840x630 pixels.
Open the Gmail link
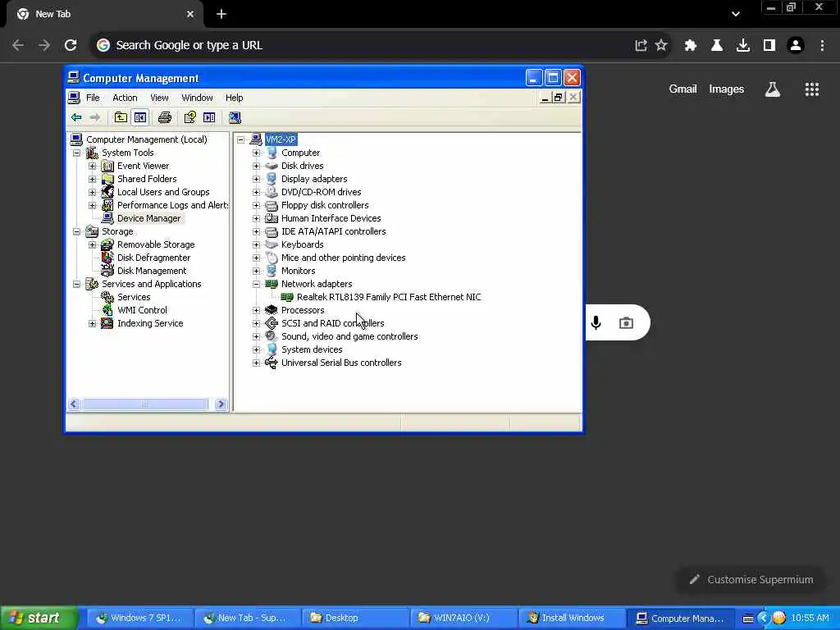tap(682, 89)
